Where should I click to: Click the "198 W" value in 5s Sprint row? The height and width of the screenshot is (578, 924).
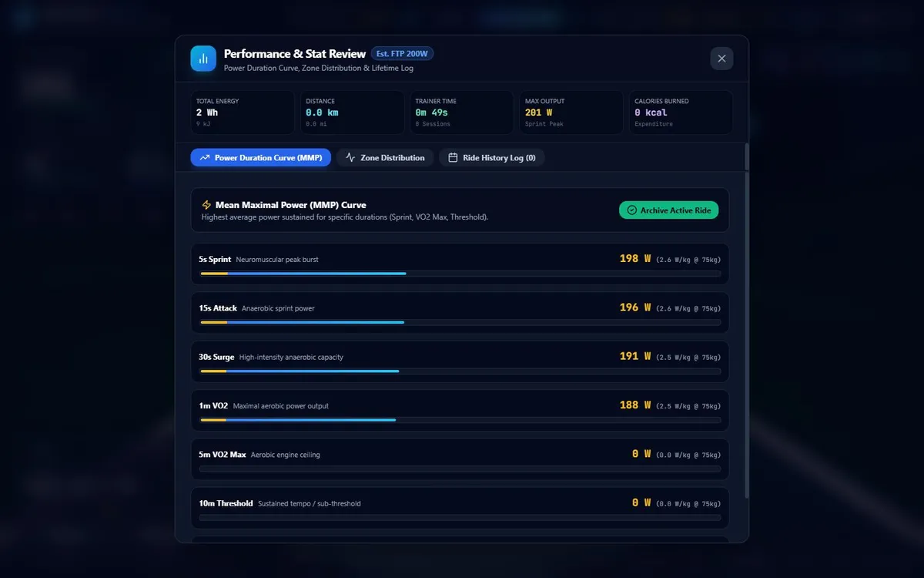[635, 259]
